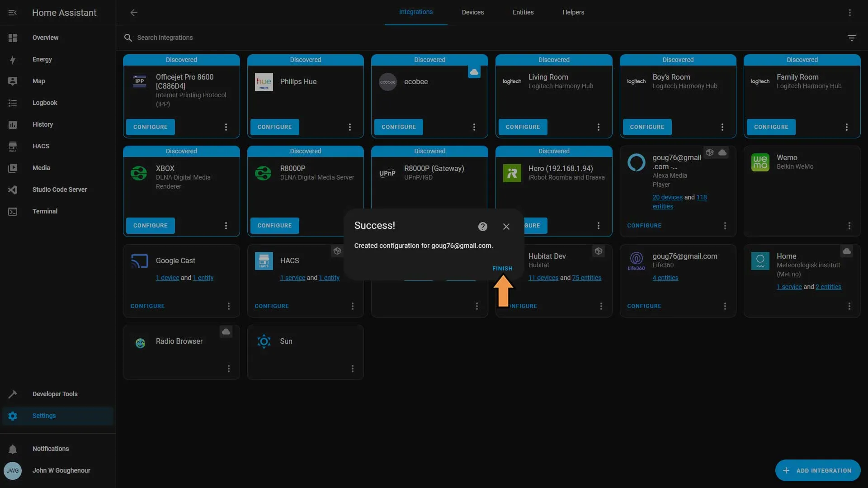868x488 pixels.
Task: Configure the Life360 integration
Action: (644, 306)
